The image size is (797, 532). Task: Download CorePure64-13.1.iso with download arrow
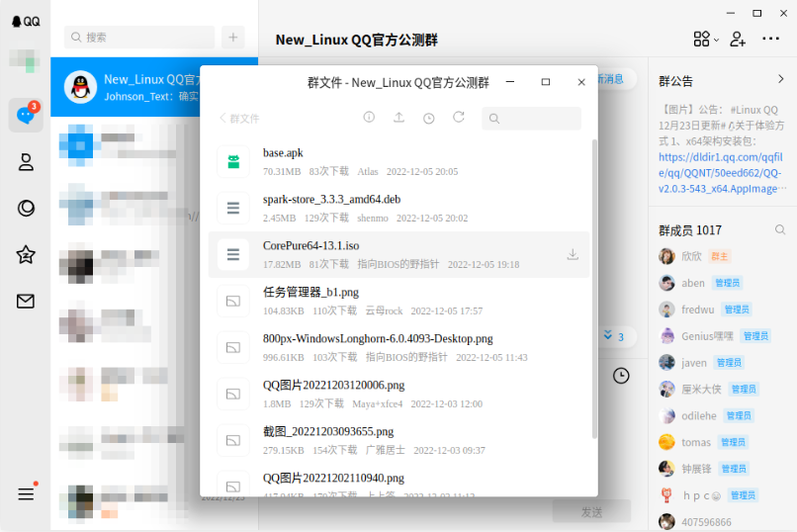point(573,254)
